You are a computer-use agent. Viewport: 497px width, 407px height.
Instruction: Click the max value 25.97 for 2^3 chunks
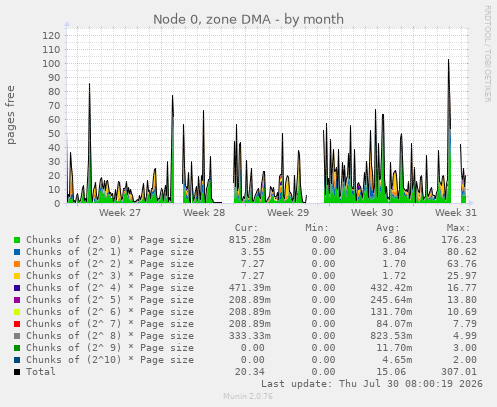pos(462,276)
